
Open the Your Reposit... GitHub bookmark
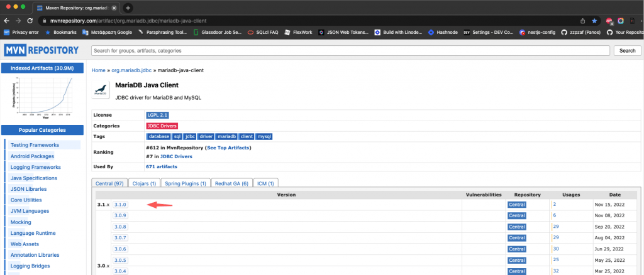click(x=625, y=32)
